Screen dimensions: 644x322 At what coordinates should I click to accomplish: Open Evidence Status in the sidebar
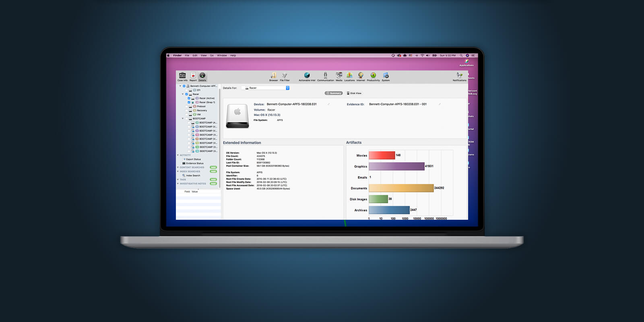click(x=193, y=163)
